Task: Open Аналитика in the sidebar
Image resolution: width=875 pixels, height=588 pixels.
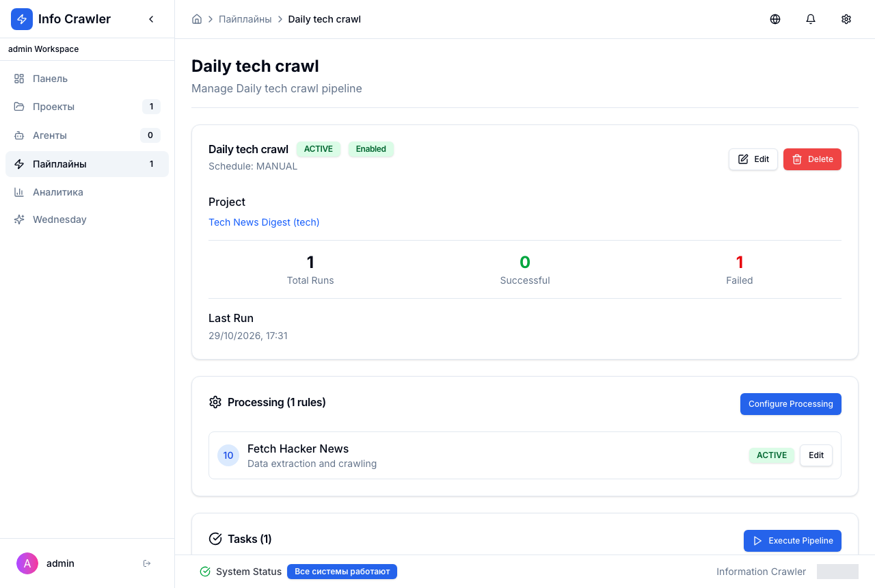Action: pos(87,192)
